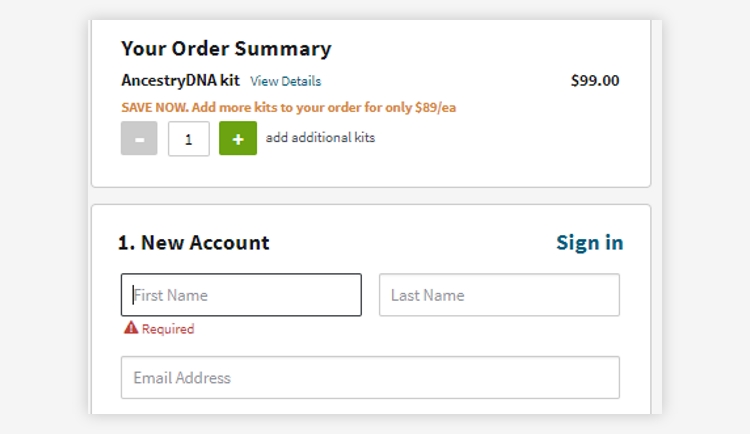The width and height of the screenshot is (750, 434).
Task: Click the 'add additional kits' label
Action: coord(320,138)
